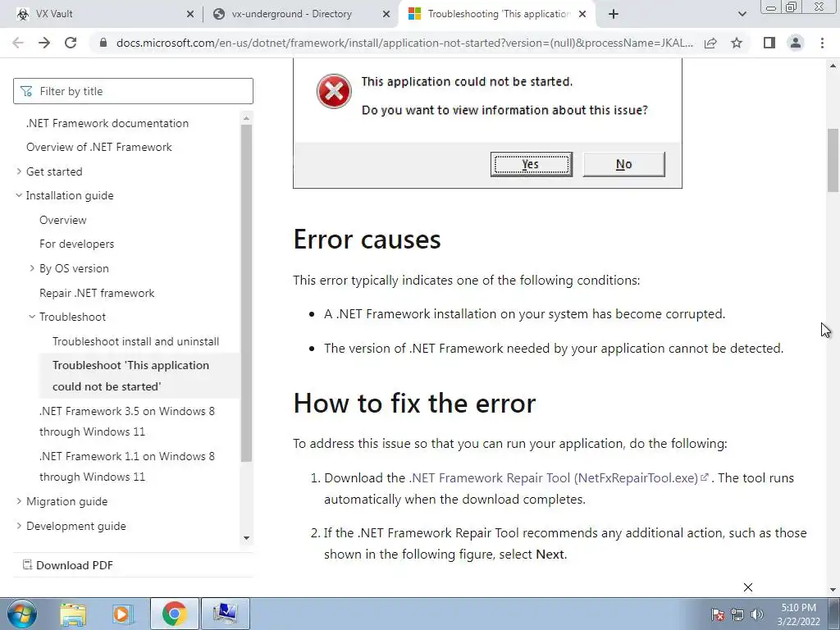The image size is (840, 630).
Task: Click the No button in dialog image
Action: (x=623, y=164)
